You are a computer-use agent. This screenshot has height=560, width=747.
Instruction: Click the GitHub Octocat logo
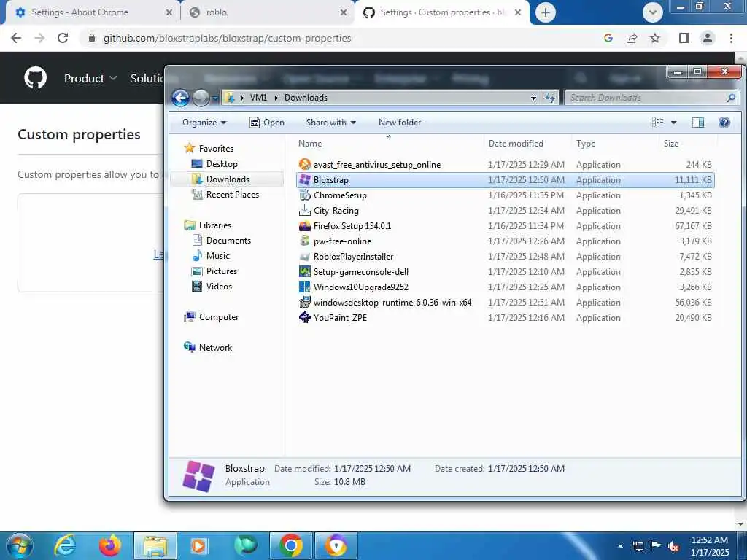(35, 78)
